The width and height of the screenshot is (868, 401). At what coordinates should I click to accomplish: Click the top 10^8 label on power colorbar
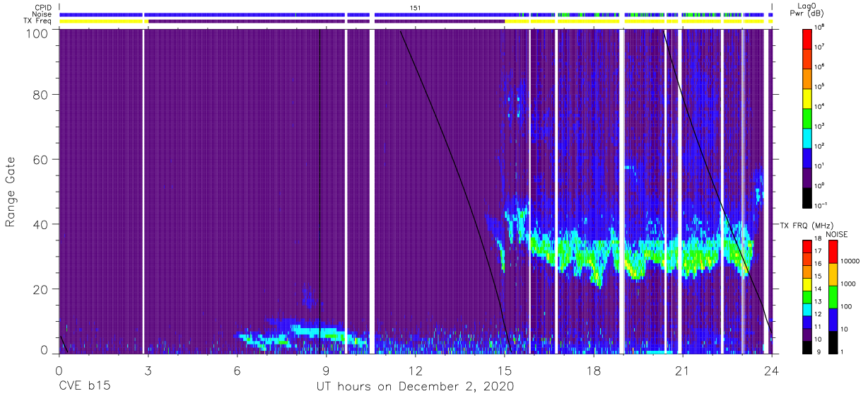[820, 28]
